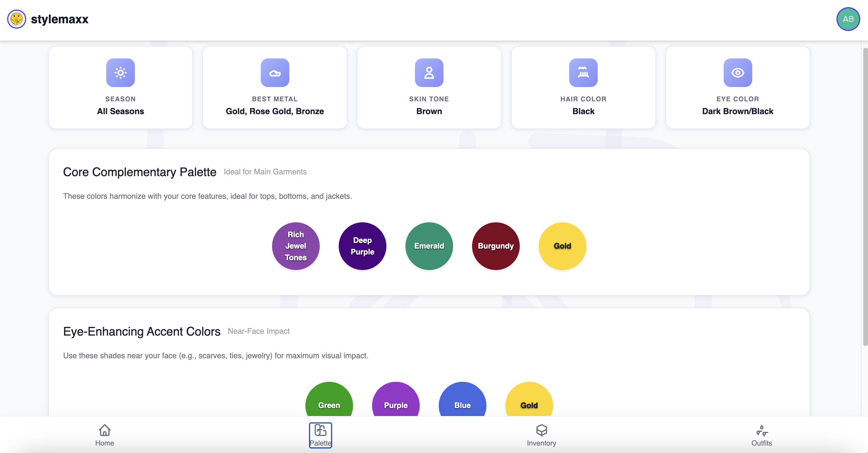
Task: Click the stylemaxx brand name link
Action: click(60, 19)
